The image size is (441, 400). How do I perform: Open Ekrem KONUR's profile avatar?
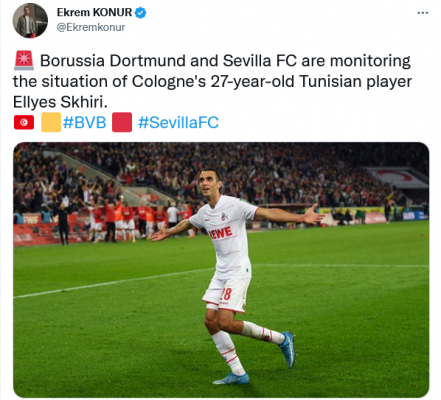(30, 21)
